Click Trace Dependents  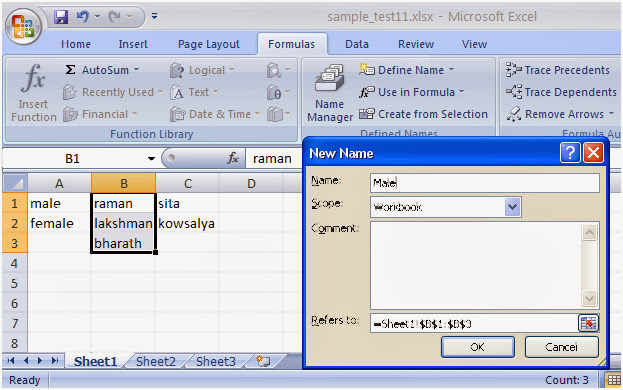(561, 92)
